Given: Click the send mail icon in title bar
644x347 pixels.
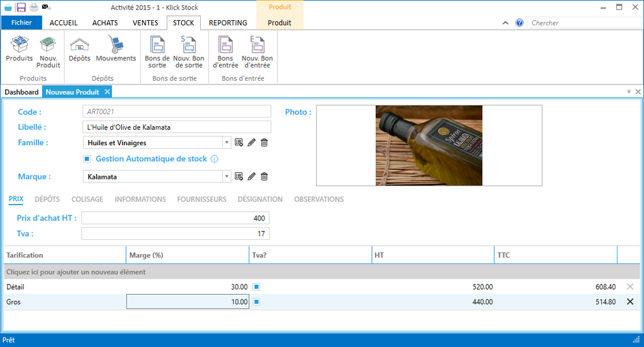Looking at the screenshot, I should pyautogui.click(x=47, y=8).
